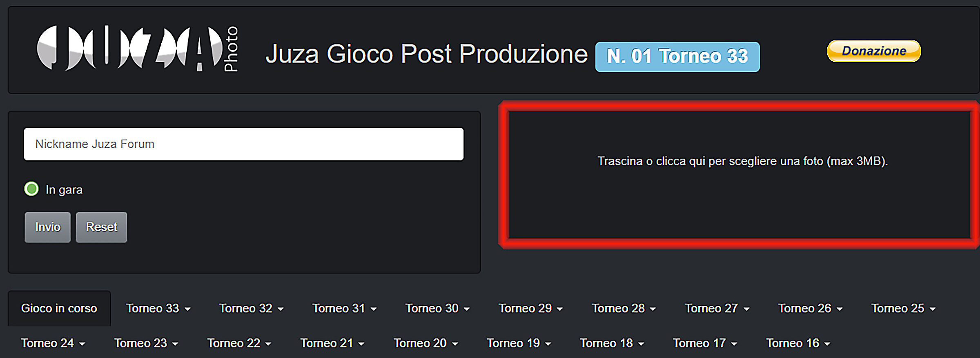Click the Nickname Juza Forum input field

tap(243, 144)
